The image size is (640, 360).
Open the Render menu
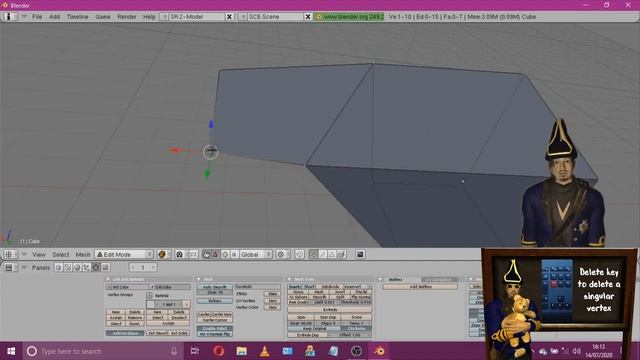point(127,17)
